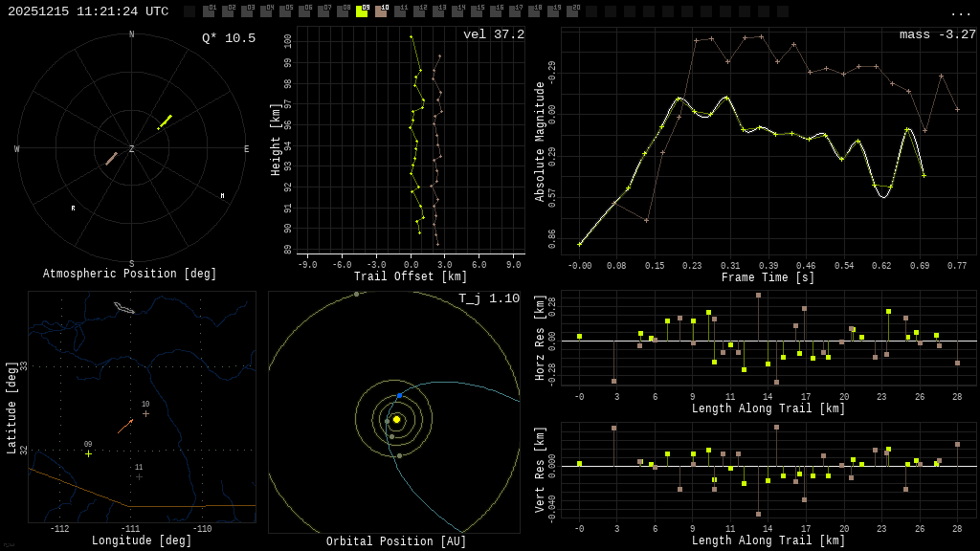Image resolution: width=980 pixels, height=551 pixels.
Task: Click the station 15 square in top bar
Action: pyautogui.click(x=477, y=11)
